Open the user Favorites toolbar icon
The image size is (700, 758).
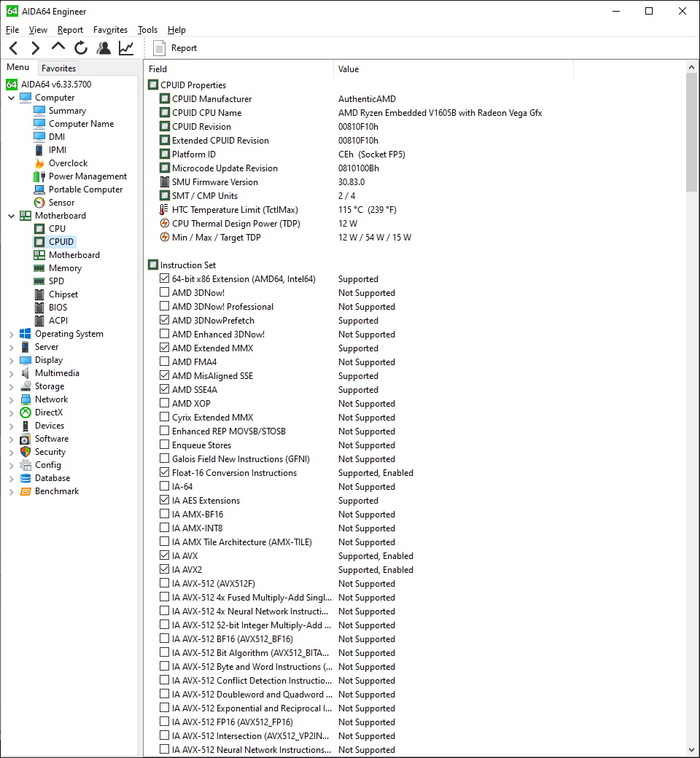coord(104,48)
